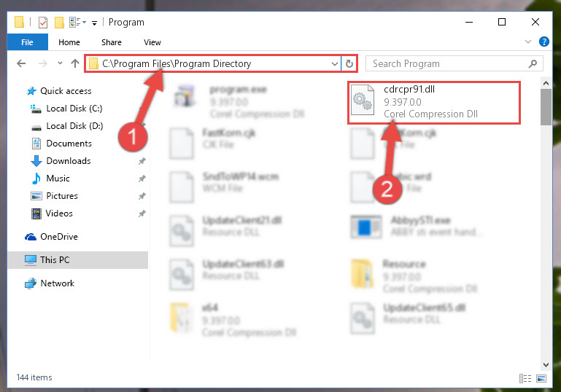Switch to the View ribbon tab
The width and height of the screenshot is (561, 392).
(x=152, y=42)
